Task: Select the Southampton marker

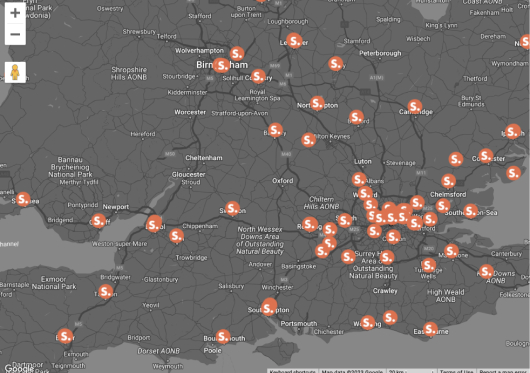Action: click(269, 308)
